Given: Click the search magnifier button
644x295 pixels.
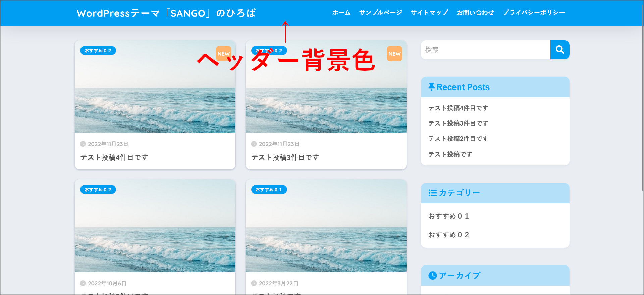Looking at the screenshot, I should 559,50.
